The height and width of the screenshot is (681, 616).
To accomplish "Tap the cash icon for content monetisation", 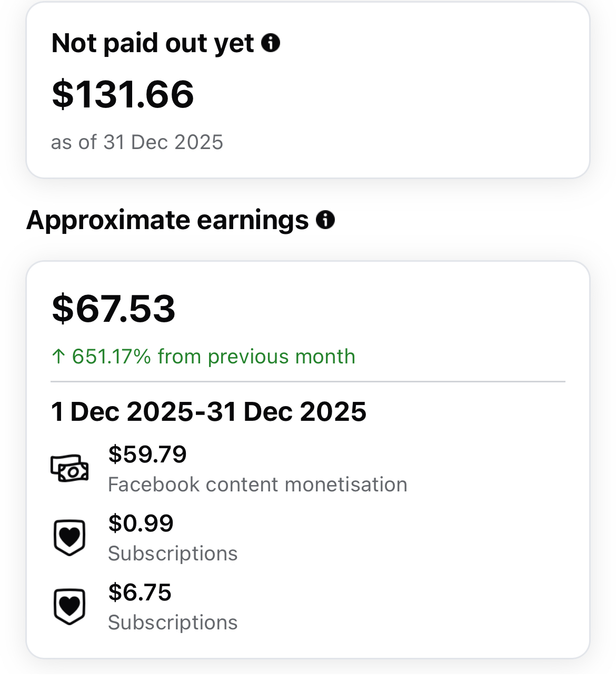I will (69, 468).
